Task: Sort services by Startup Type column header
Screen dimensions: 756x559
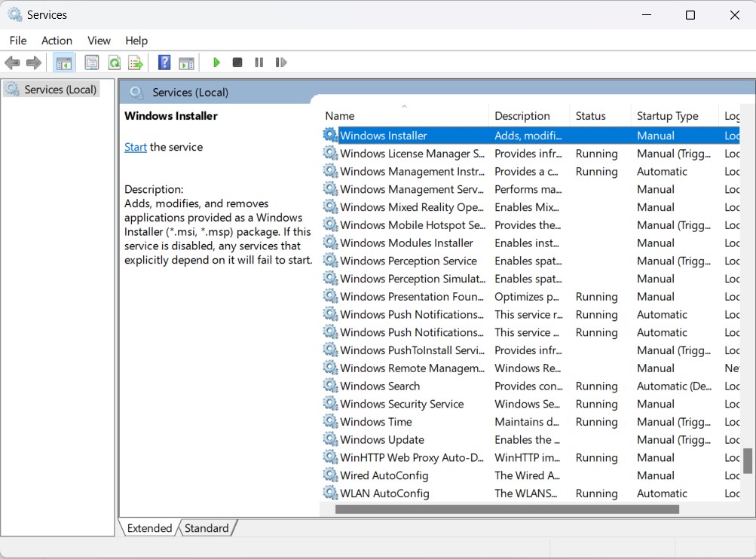Action: [x=667, y=116]
